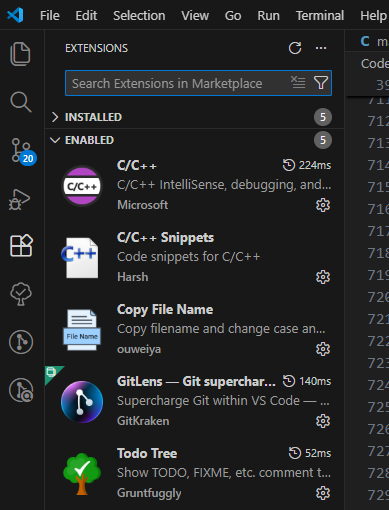The image size is (389, 510).
Task: Click the Copy File Name extension logo
Action: coord(82,330)
